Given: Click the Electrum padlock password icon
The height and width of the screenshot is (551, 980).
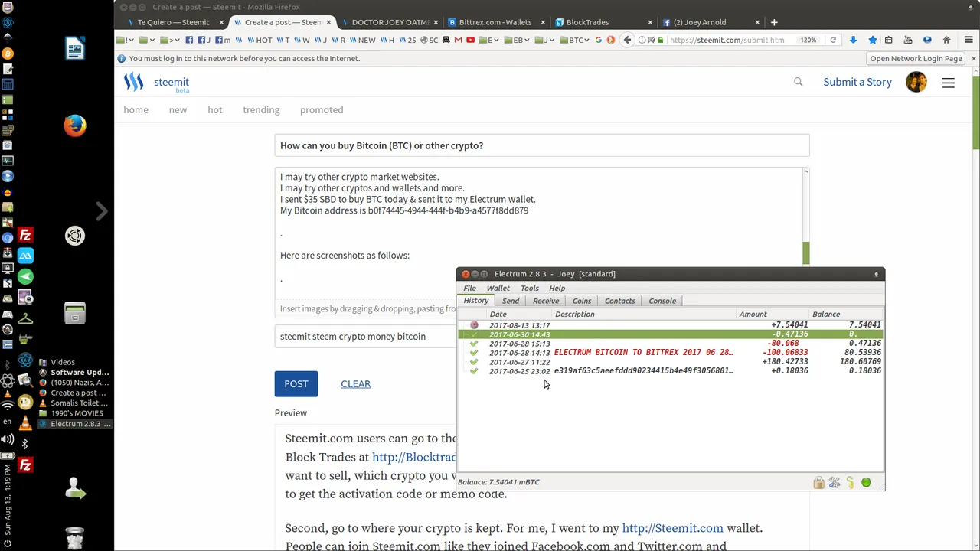Looking at the screenshot, I should (818, 483).
